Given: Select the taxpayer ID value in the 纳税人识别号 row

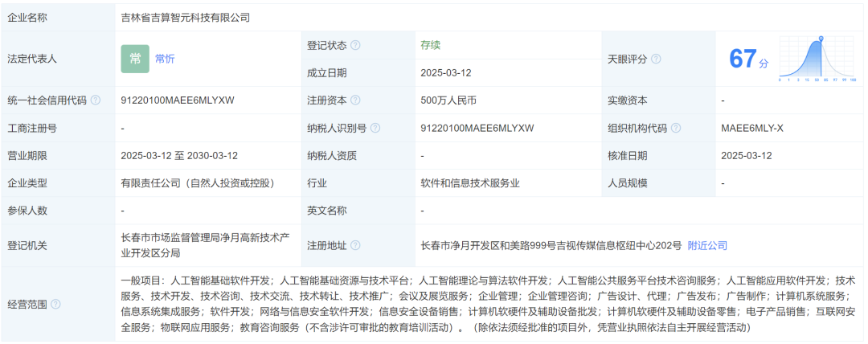Looking at the screenshot, I should coord(477,128).
